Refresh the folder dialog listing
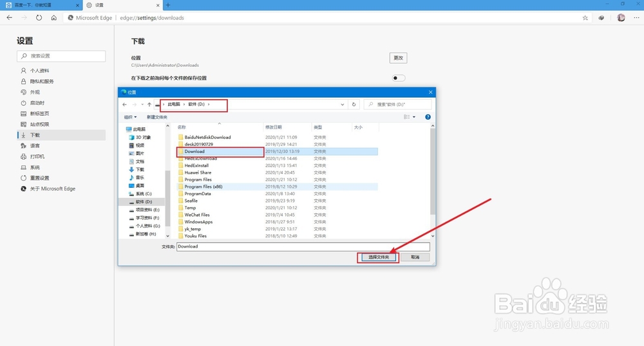The image size is (644, 346). click(x=354, y=105)
